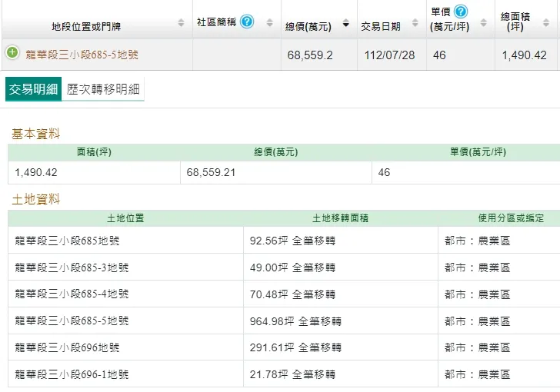Select the 龍華段三小段696-1地號 land row

click(72, 374)
